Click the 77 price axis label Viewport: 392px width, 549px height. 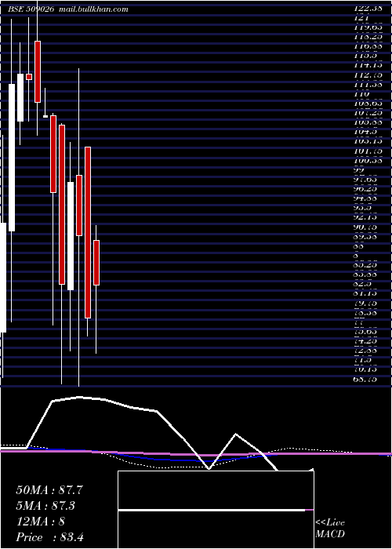coord(358,322)
